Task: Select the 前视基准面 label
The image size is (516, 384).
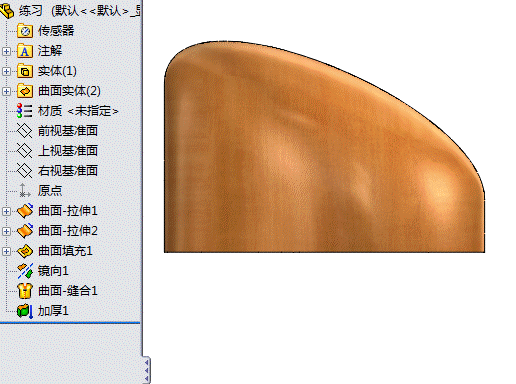Action: 68,131
